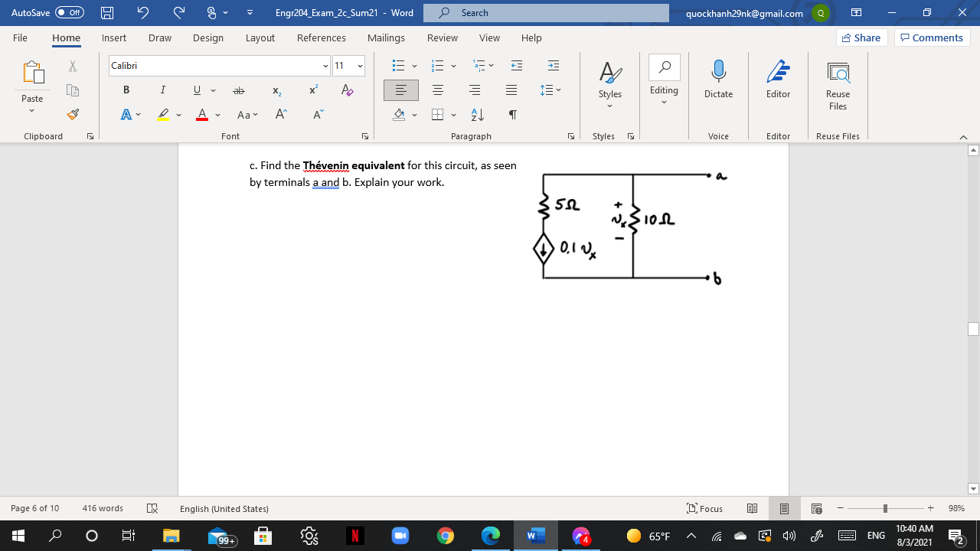Click the center alignment icon
980x551 pixels.
(x=437, y=90)
